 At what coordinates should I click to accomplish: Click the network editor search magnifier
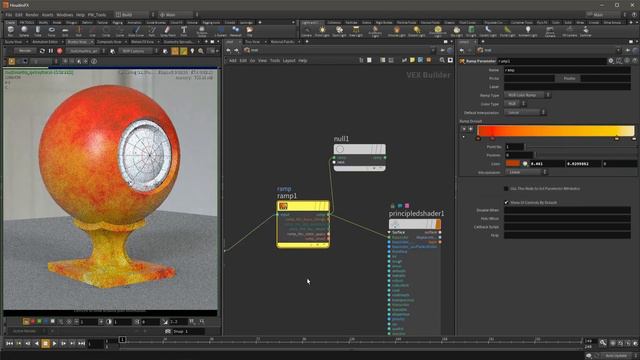[x=442, y=60]
